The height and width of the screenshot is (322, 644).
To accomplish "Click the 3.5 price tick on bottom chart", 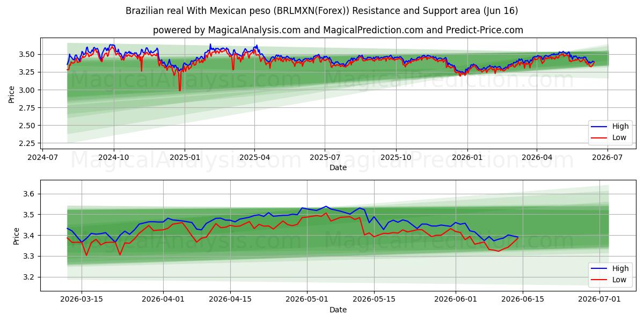I will point(30,215).
